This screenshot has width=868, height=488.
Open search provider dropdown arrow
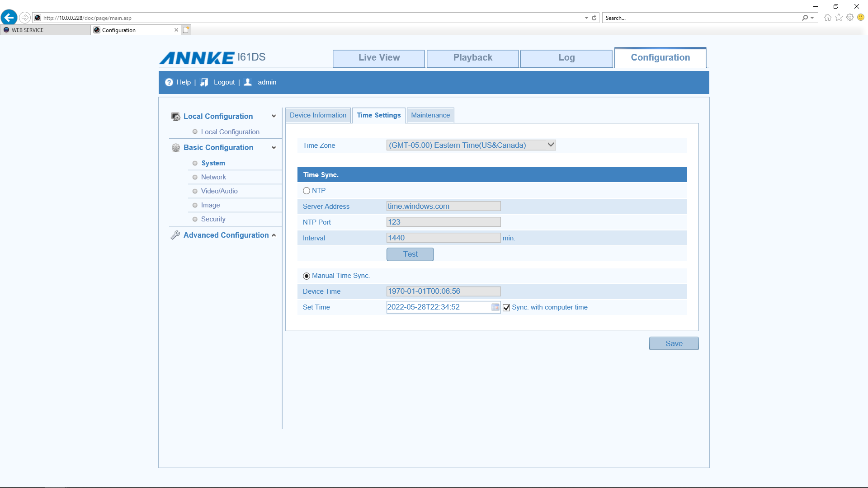pyautogui.click(x=812, y=18)
